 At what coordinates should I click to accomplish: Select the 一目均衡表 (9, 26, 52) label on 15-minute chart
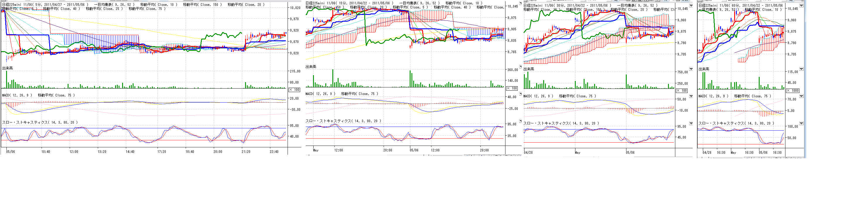click(419, 3)
